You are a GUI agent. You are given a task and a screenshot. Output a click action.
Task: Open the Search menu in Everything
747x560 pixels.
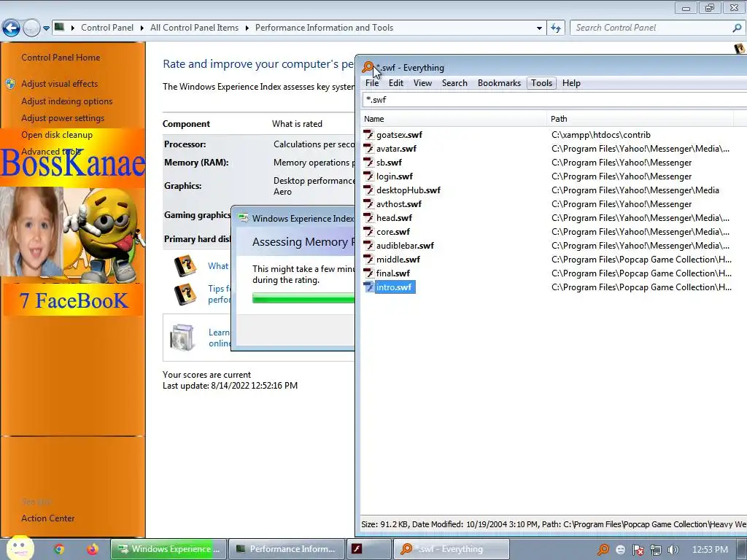click(454, 83)
